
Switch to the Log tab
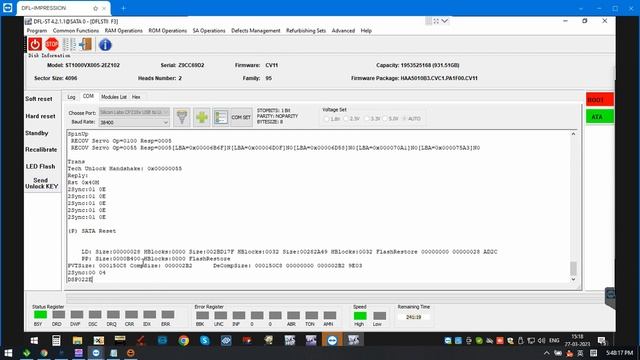click(x=71, y=97)
